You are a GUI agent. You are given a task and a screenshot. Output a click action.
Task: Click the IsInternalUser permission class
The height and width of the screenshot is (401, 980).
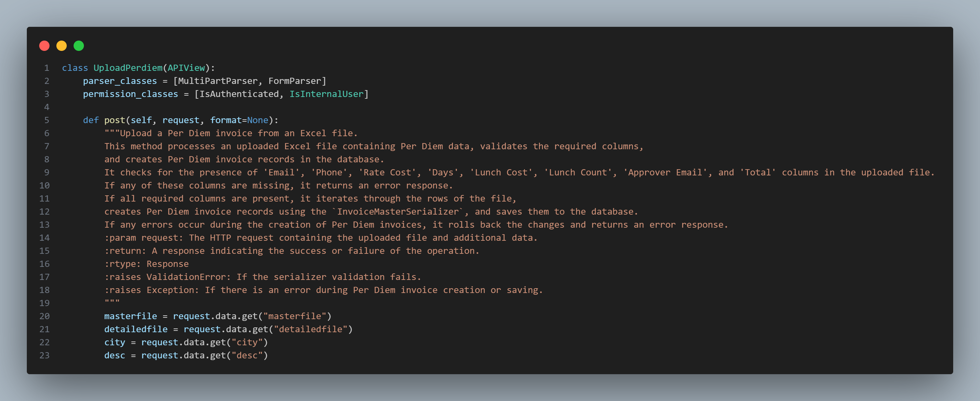[x=326, y=94]
